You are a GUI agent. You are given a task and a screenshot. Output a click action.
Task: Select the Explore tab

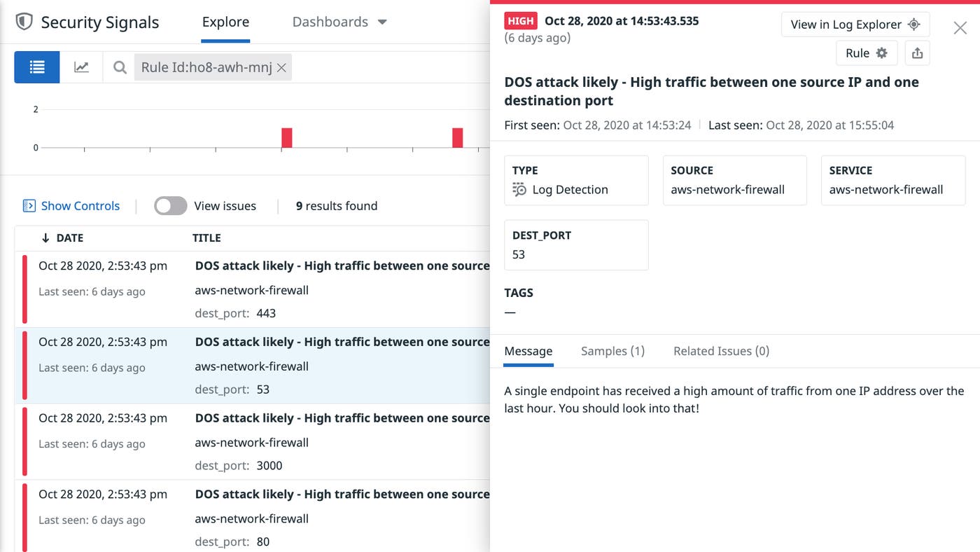(x=225, y=22)
